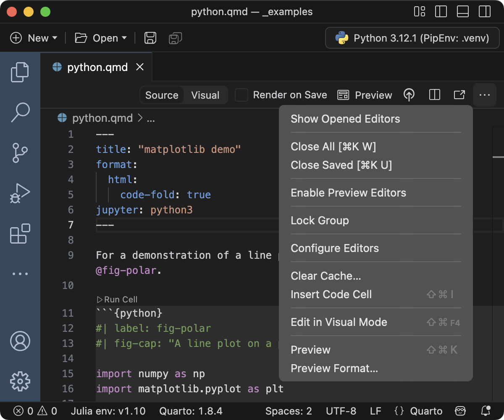The height and width of the screenshot is (420, 504).
Task: Run the python cell with Run Cell
Action: [x=117, y=299]
